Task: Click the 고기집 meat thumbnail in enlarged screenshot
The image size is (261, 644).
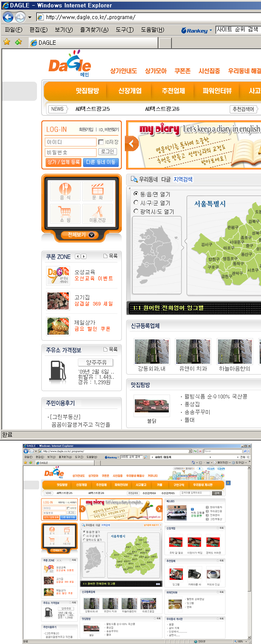Action: pos(58,301)
